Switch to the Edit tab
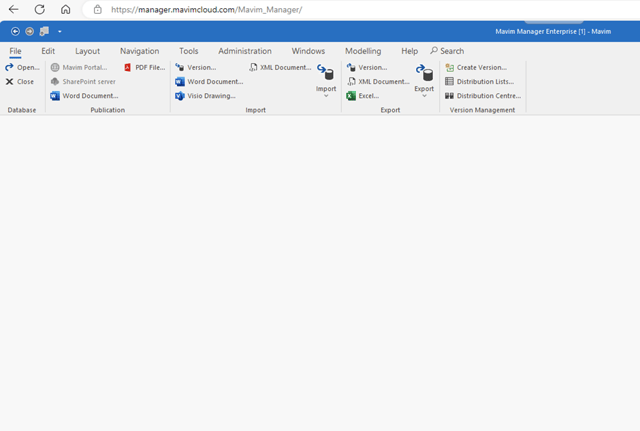The width and height of the screenshot is (640, 431). [x=48, y=51]
